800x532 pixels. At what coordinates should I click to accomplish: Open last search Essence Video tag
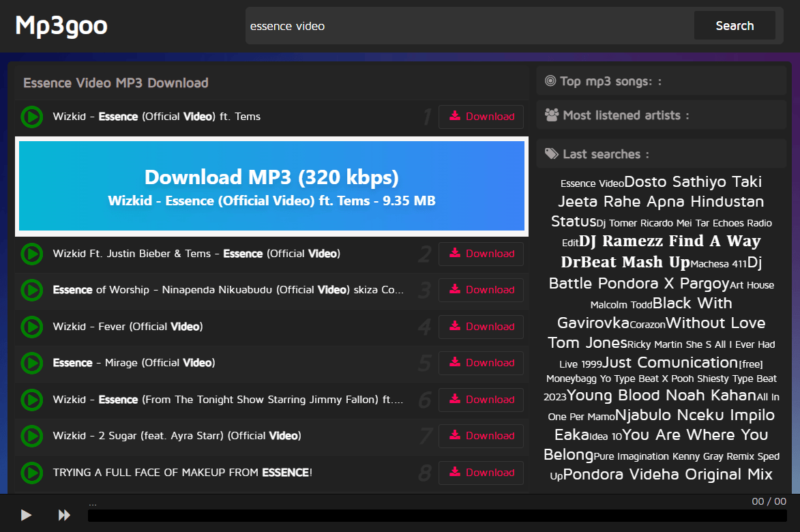click(592, 183)
